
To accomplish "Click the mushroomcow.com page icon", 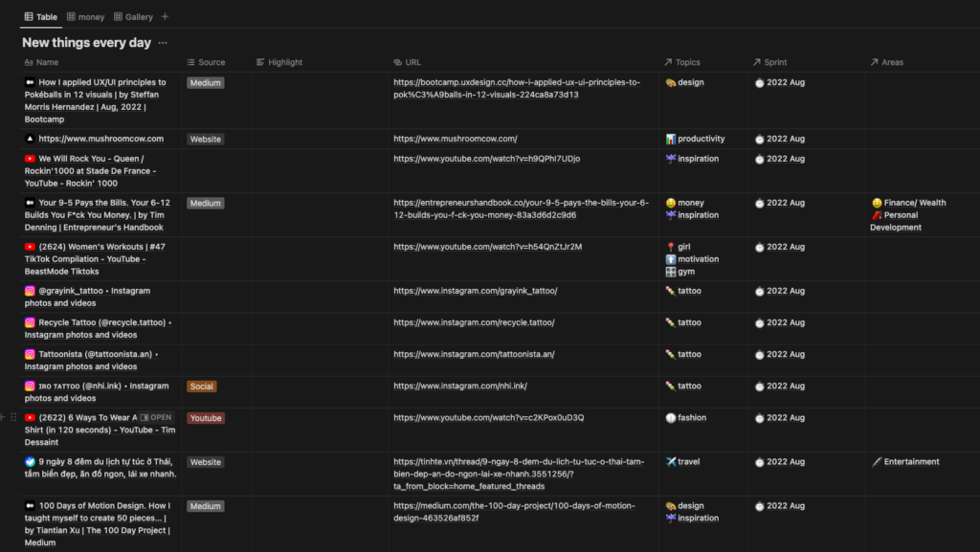I will 30,140.
